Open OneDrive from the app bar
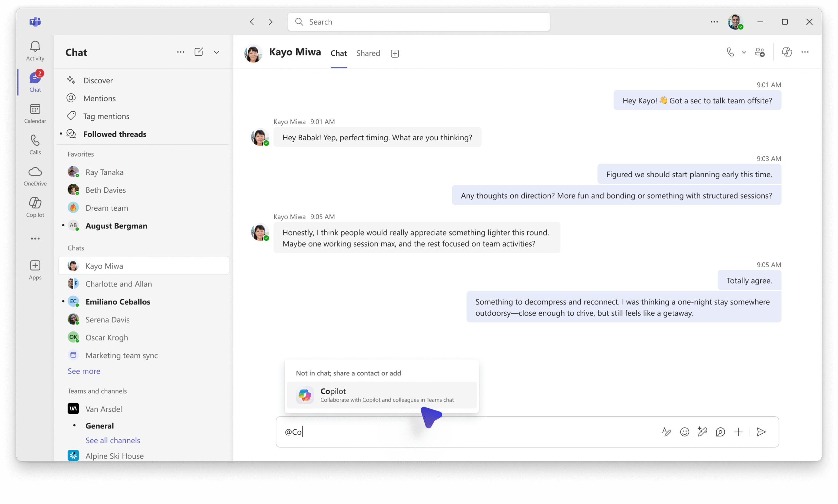Screen dimensions: 838x504 [35, 176]
